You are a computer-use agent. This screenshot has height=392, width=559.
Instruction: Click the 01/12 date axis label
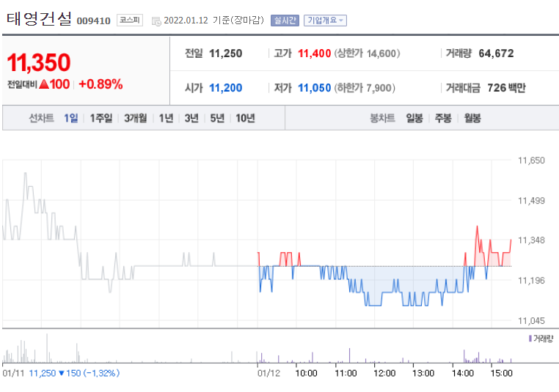268,373
